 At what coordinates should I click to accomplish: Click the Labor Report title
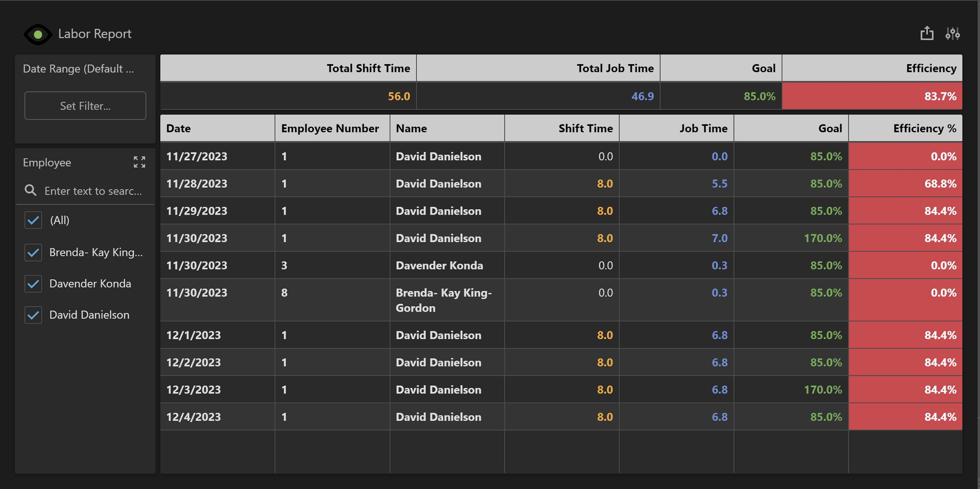[95, 34]
